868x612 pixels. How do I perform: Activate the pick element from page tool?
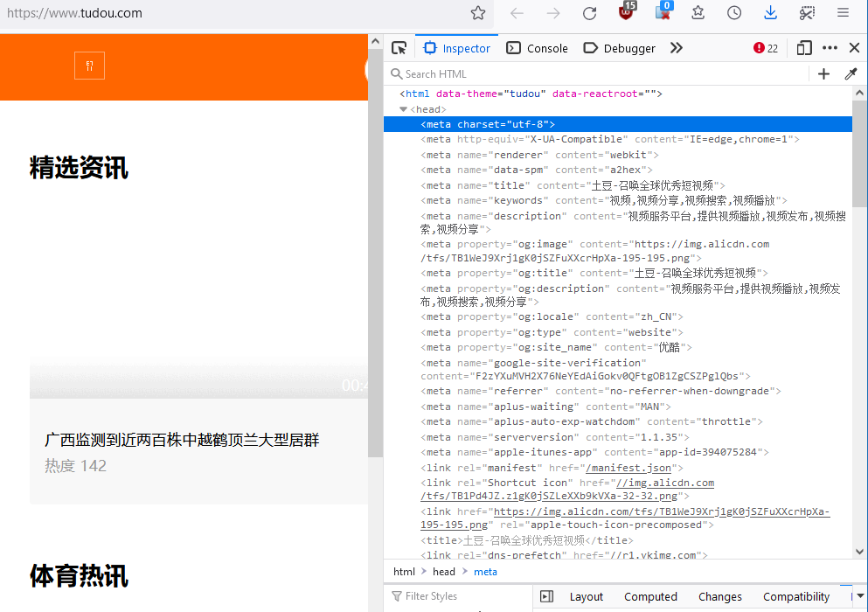coord(399,48)
